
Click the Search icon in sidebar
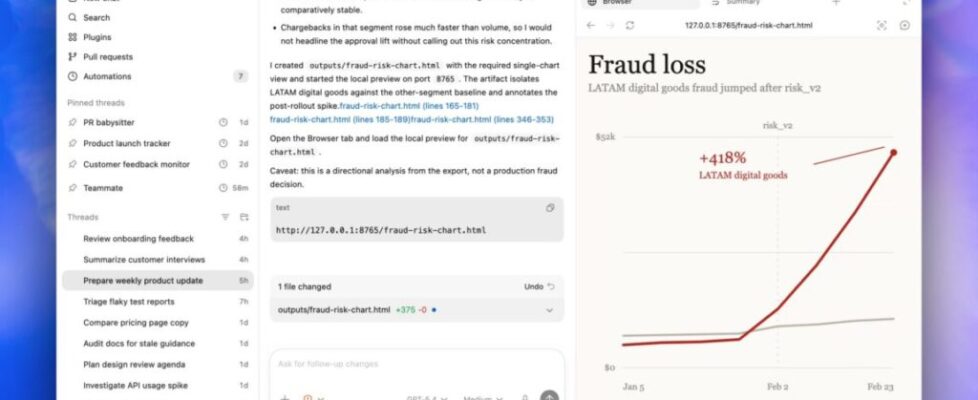(x=72, y=17)
